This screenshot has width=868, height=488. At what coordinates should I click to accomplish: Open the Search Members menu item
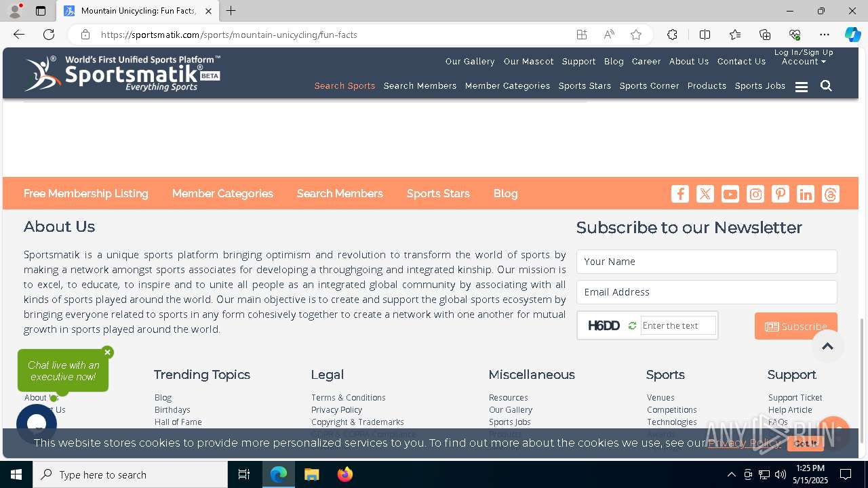pyautogui.click(x=420, y=86)
